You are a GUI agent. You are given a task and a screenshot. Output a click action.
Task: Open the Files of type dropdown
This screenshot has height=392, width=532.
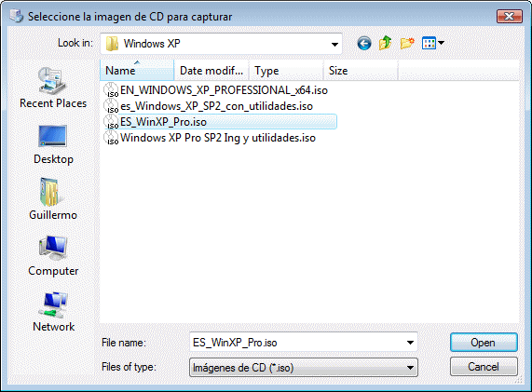pos(304,368)
